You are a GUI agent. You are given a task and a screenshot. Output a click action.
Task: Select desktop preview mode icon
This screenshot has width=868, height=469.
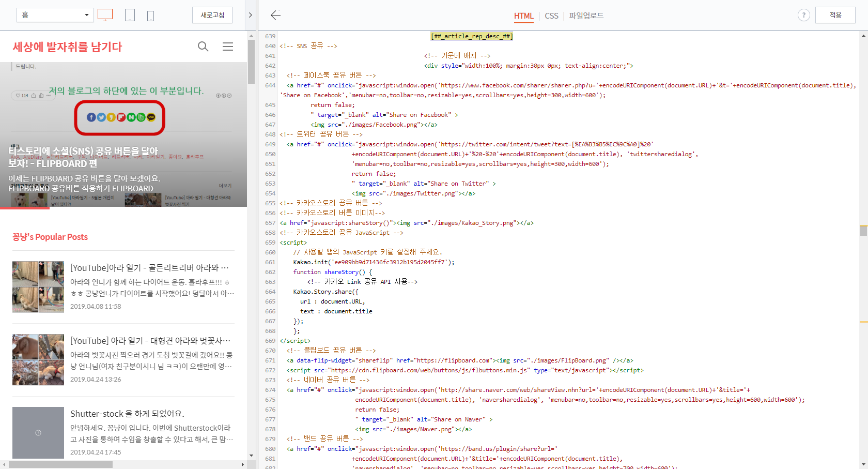coord(105,15)
